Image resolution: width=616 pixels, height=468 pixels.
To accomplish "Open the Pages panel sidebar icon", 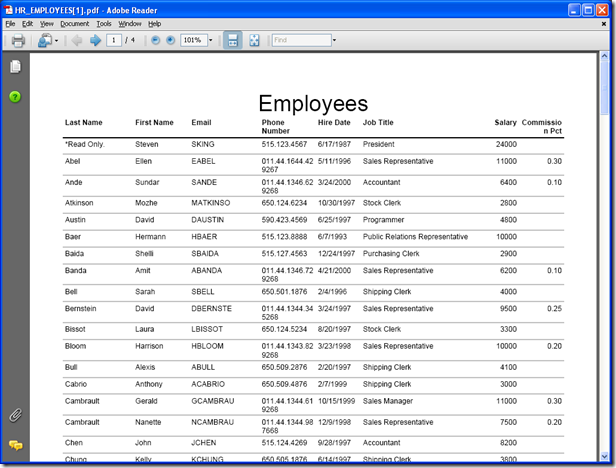I will [x=15, y=66].
